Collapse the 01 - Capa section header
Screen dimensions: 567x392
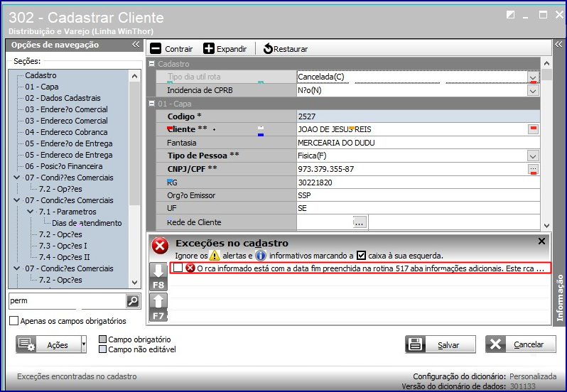click(x=152, y=104)
